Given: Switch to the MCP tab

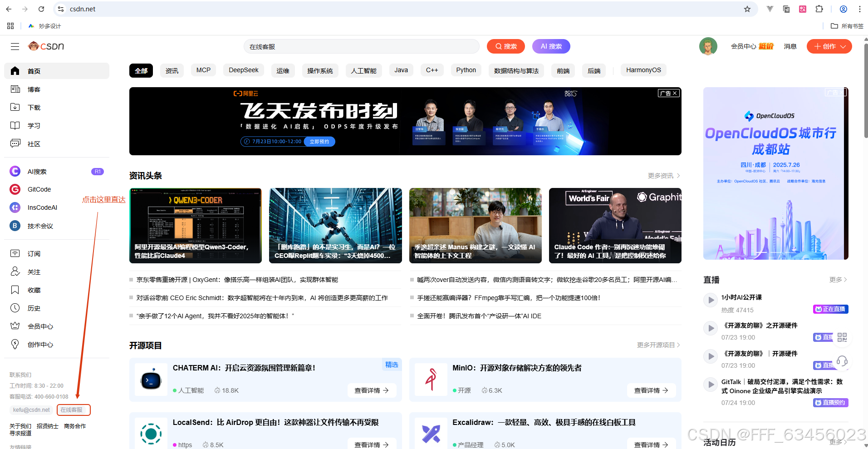Looking at the screenshot, I should pyautogui.click(x=203, y=70).
